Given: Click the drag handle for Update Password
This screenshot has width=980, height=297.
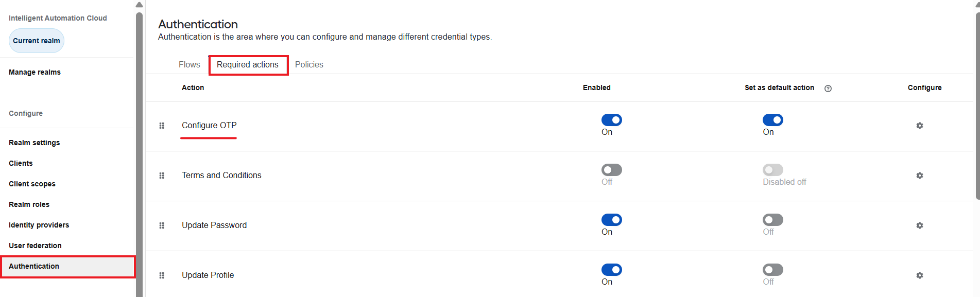Looking at the screenshot, I should pyautogui.click(x=162, y=225).
